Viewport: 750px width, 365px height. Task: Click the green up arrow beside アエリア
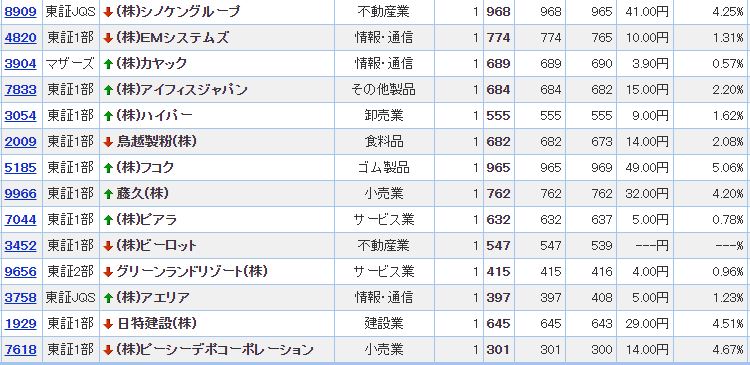(x=108, y=298)
